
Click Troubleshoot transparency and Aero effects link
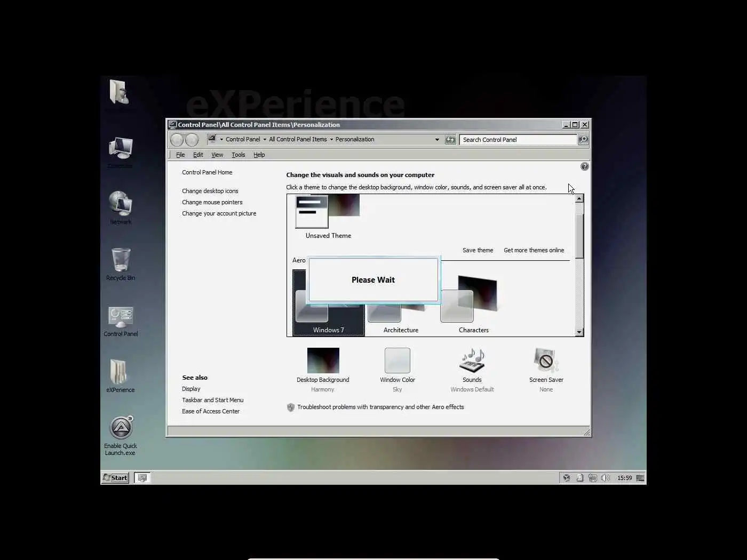point(380,407)
